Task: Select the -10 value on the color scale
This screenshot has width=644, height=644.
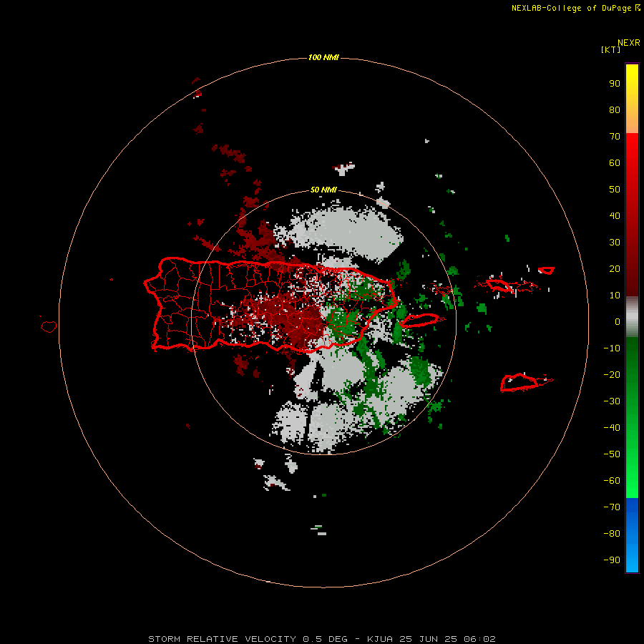Action: coord(612,348)
